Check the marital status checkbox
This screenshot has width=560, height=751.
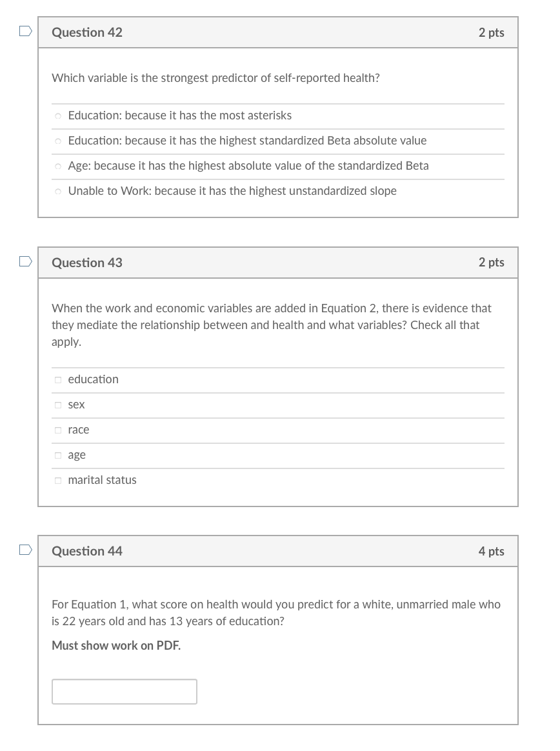(58, 481)
